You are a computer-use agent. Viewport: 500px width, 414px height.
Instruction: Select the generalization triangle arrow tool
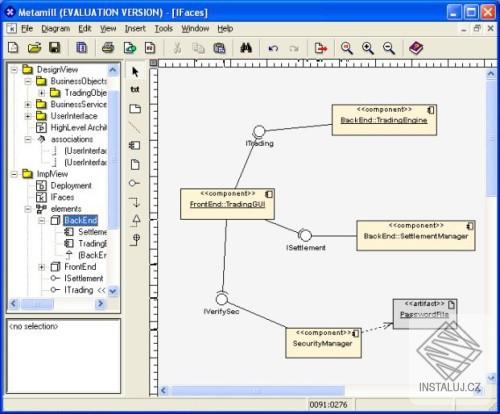[136, 220]
